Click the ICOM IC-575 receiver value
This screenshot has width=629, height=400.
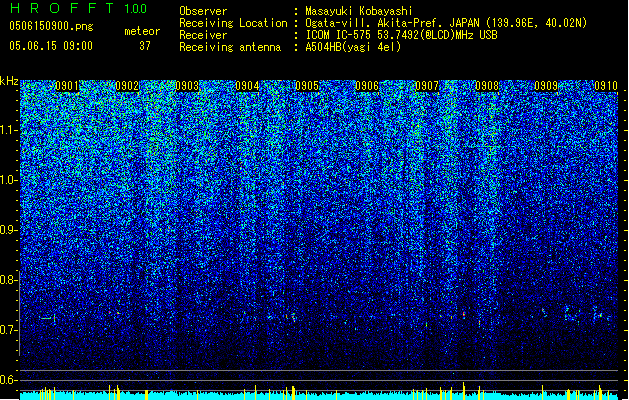click(401, 35)
